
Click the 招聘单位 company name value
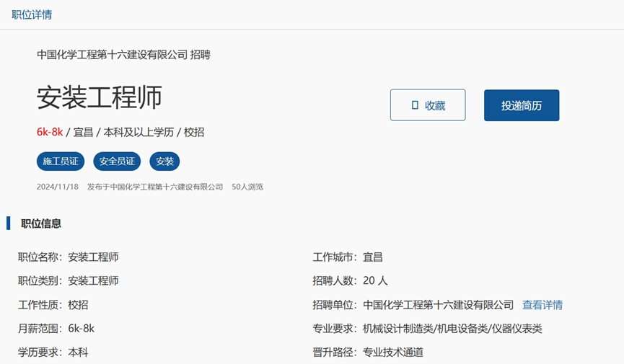click(438, 305)
